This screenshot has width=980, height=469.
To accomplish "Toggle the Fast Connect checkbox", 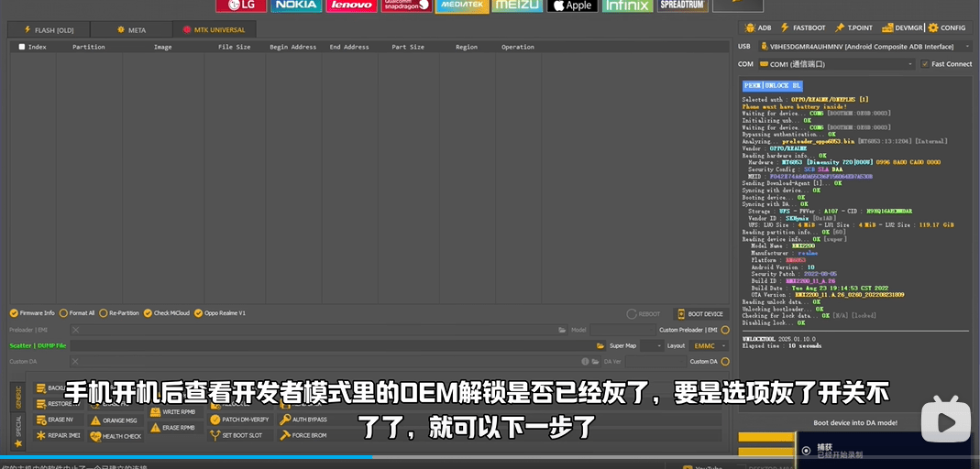I will (x=946, y=64).
